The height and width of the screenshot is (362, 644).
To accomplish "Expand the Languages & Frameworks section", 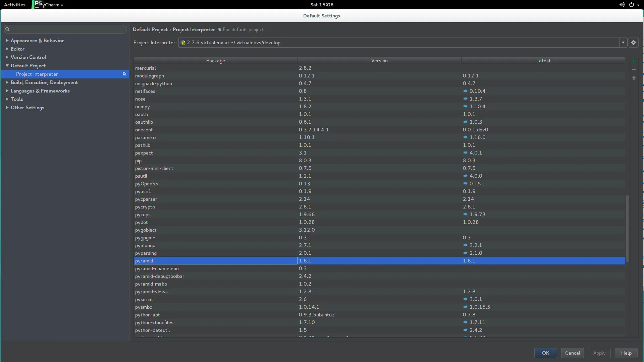I will pos(7,91).
